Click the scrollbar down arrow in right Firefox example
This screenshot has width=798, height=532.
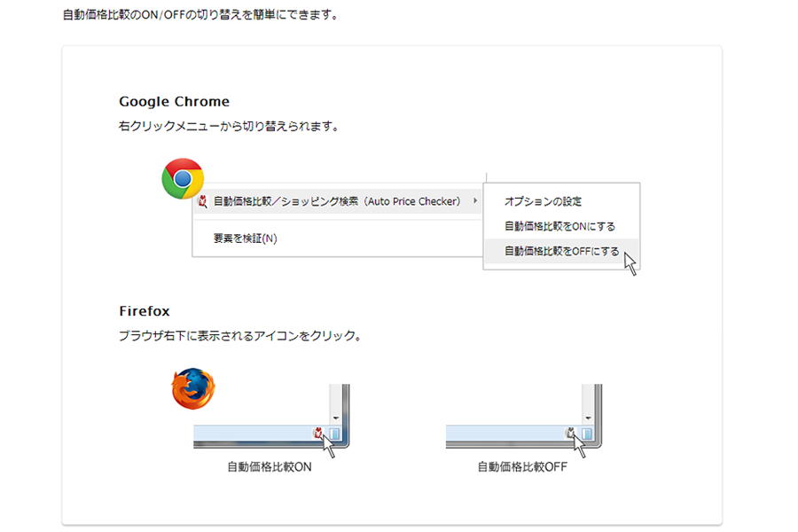click(x=589, y=418)
